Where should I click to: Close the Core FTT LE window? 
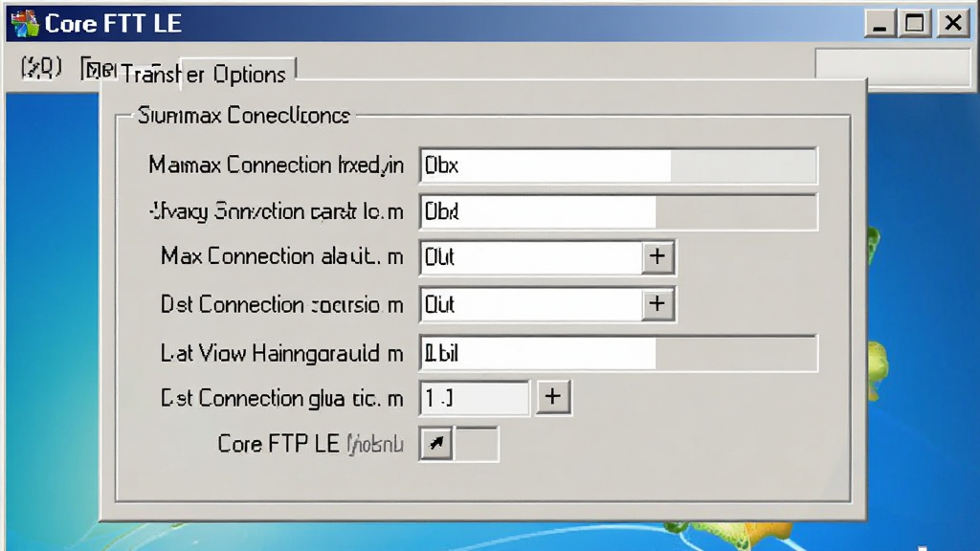point(952,24)
